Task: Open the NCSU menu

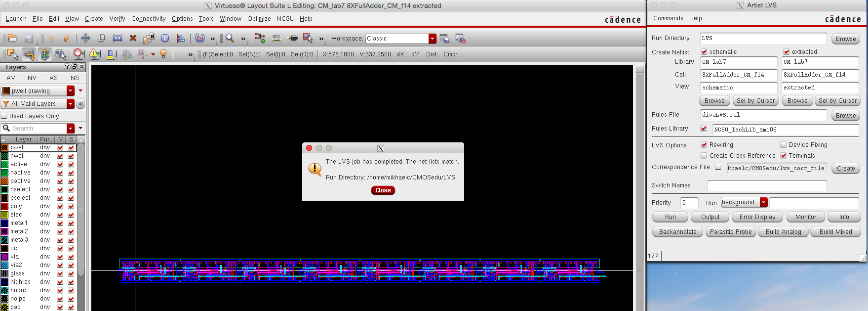Action: 285,19
